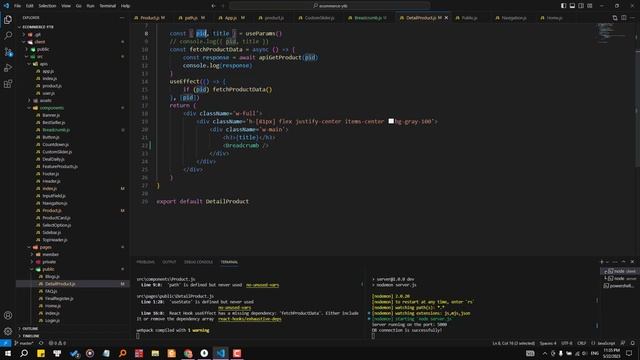Open Explorer views and more actions
Image resolution: width=640 pixels, height=360 pixels.
click(x=122, y=18)
